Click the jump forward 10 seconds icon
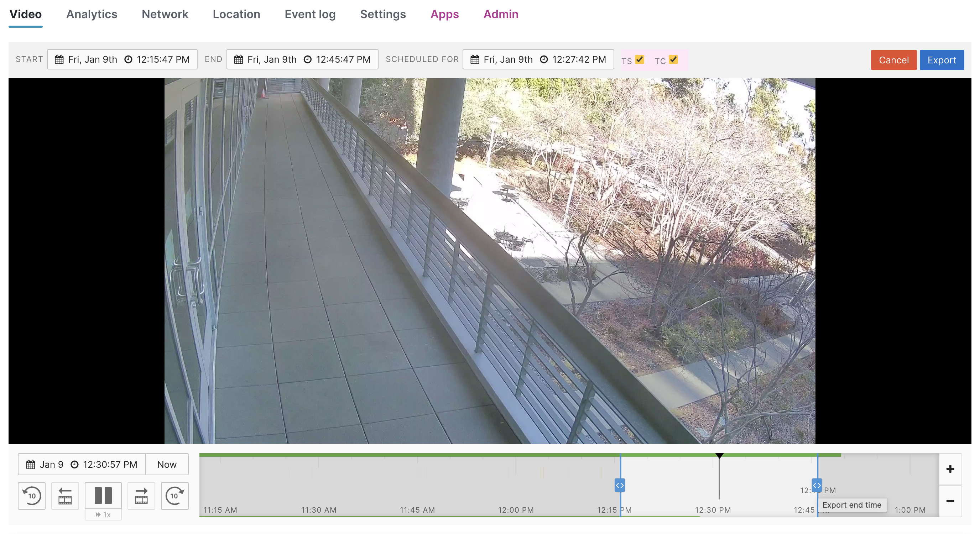The image size is (980, 534). [x=174, y=496]
